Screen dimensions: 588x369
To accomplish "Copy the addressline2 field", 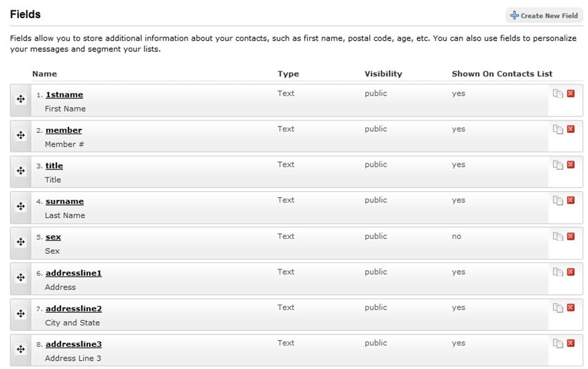I will [558, 307].
